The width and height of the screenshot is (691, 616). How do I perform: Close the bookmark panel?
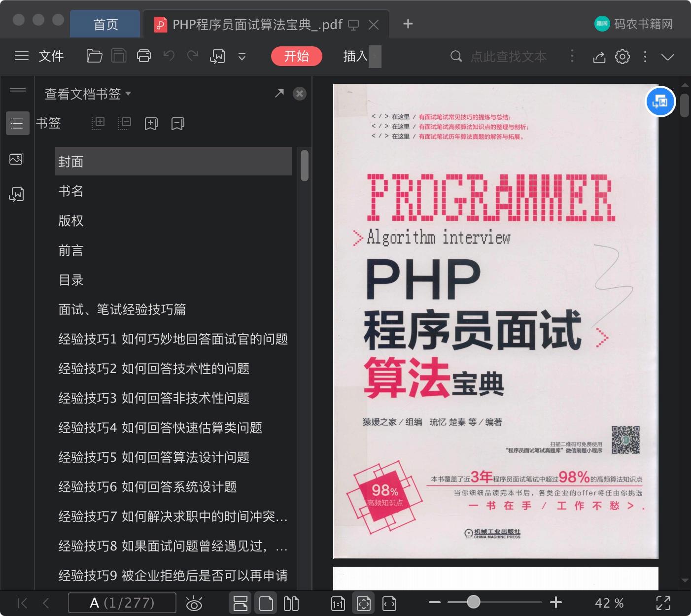pos(300,94)
